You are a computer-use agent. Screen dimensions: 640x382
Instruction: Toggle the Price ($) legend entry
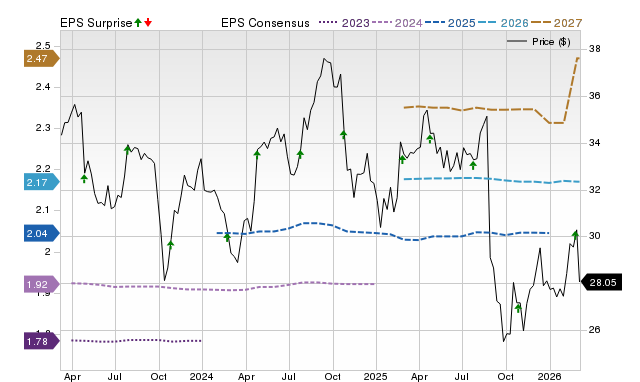click(x=539, y=42)
